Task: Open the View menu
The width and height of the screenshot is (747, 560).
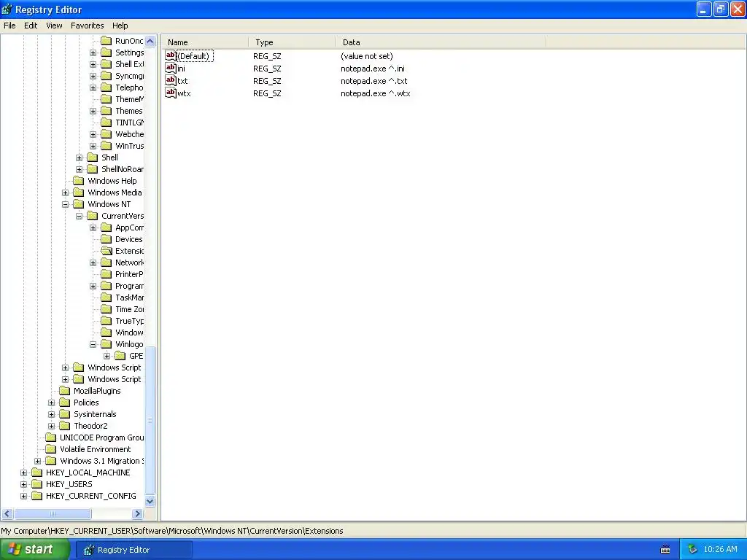Action: click(x=54, y=26)
